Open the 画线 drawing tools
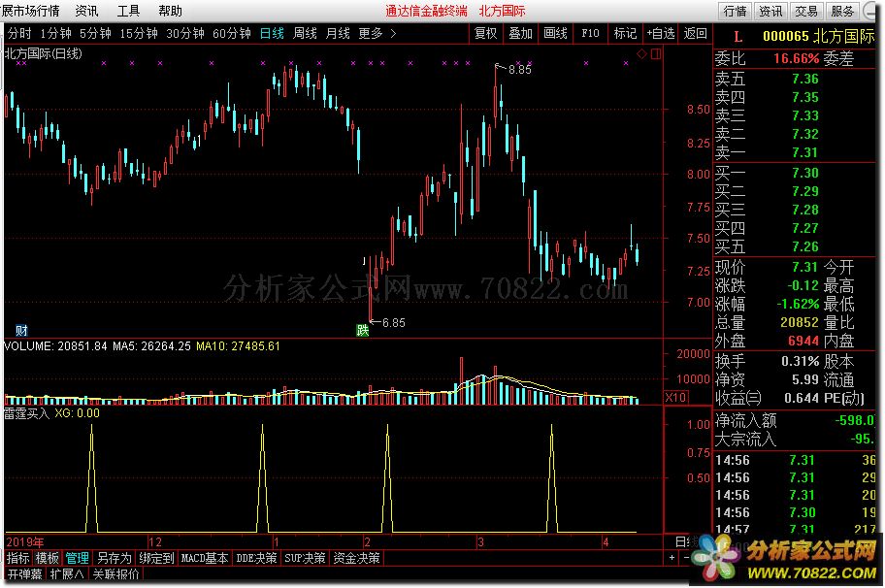Viewport: 885px width, 588px height. 555,34
